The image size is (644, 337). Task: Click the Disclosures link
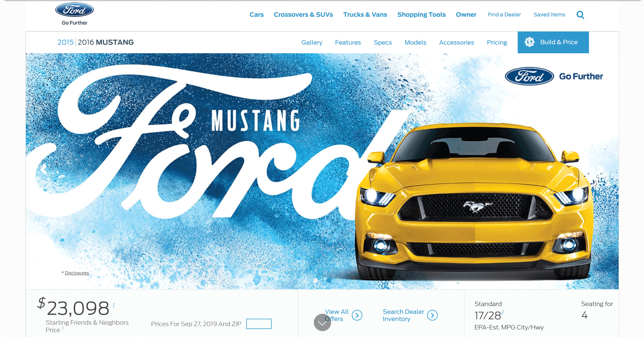tap(77, 273)
